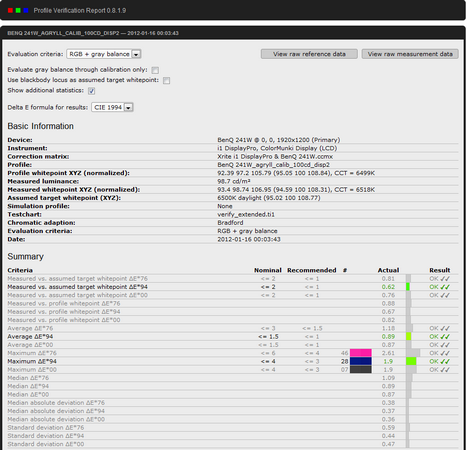Click the Criteria column header
The height and width of the screenshot is (450, 467).
click(20, 270)
